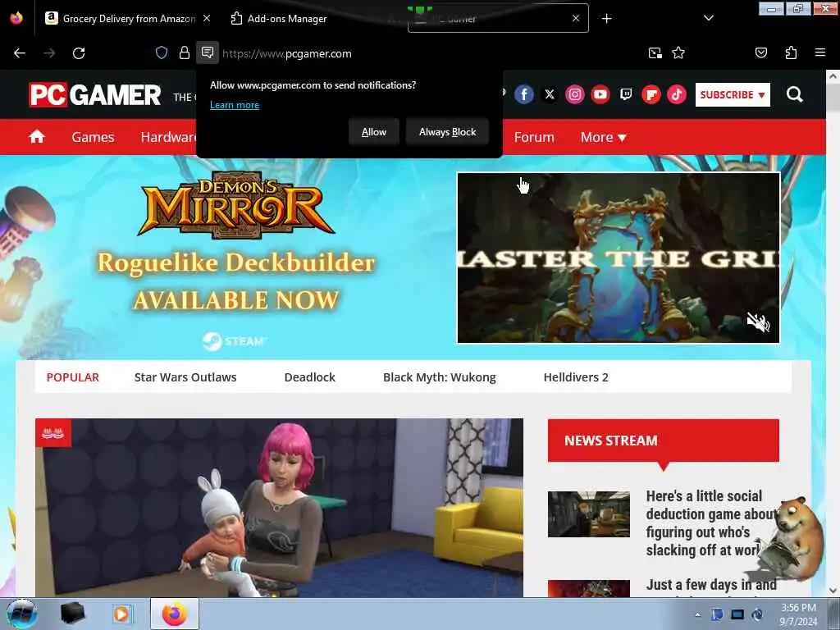Open the tracking protection shield icon
The height and width of the screenshot is (630, 840).
click(162, 53)
